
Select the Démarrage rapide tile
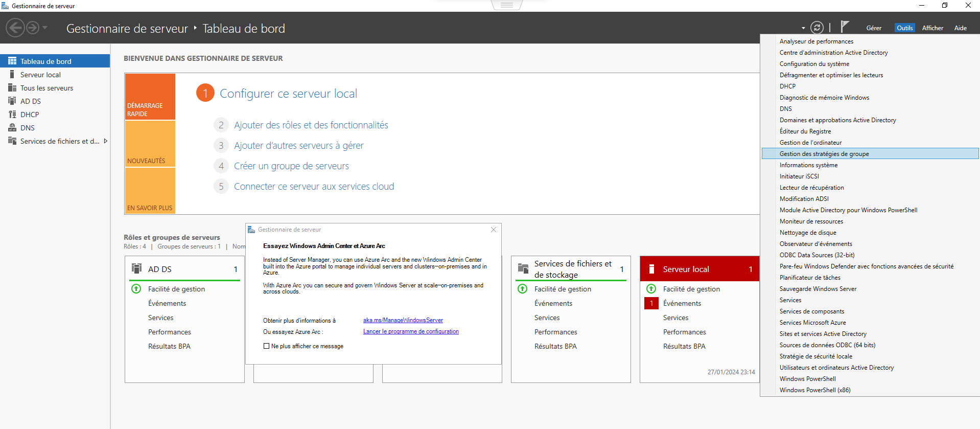pyautogui.click(x=150, y=97)
